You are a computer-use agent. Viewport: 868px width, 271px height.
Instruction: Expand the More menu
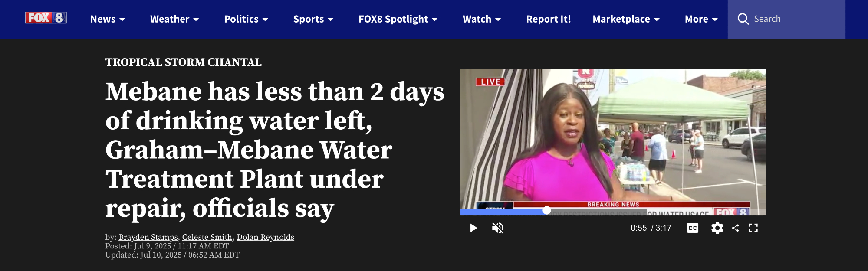[x=701, y=19]
